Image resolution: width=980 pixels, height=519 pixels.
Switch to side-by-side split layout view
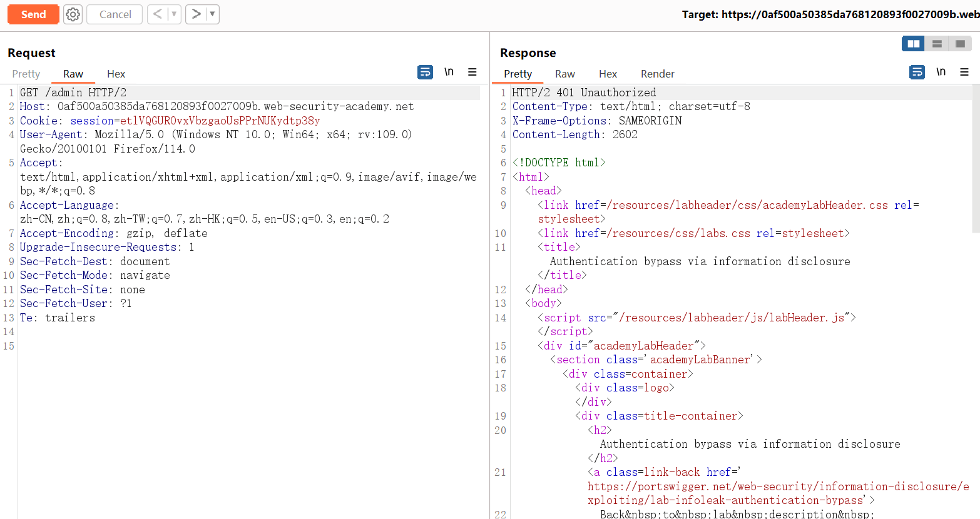913,44
